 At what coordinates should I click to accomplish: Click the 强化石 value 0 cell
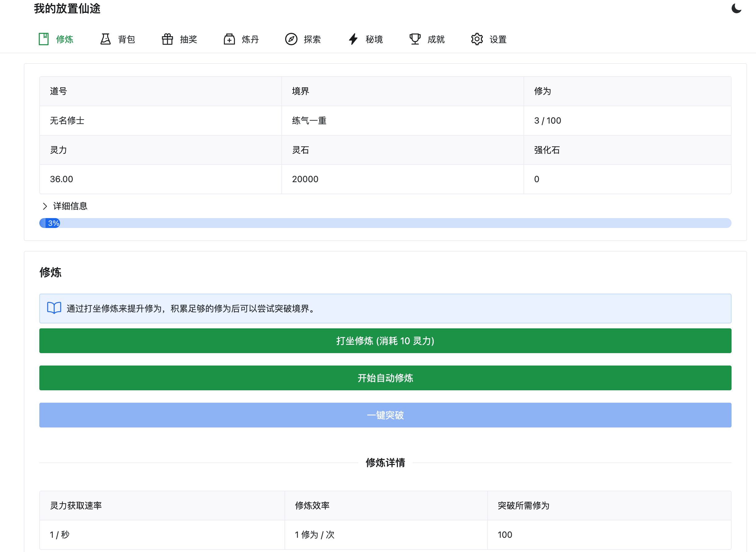[628, 179]
